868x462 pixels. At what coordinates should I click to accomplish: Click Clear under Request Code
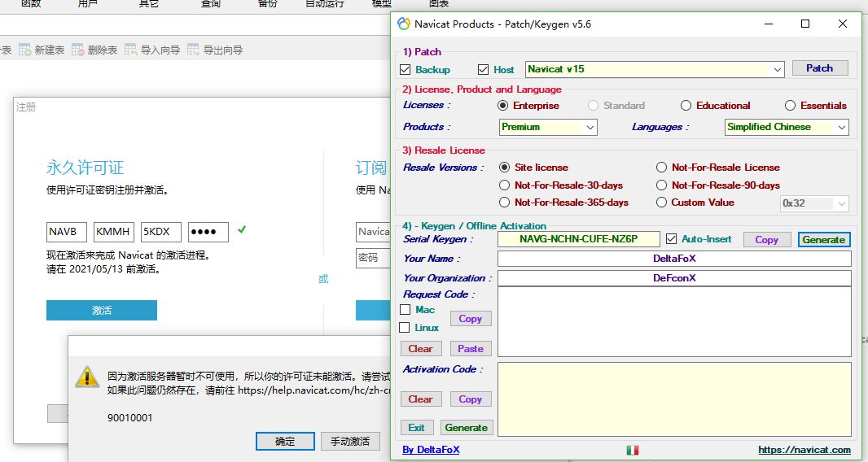[421, 349]
